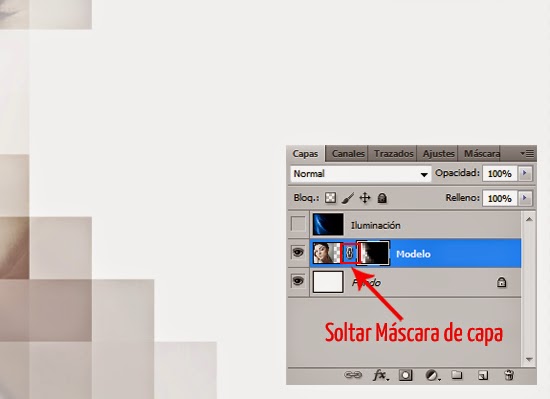Hide the Modelo layer eye icon

298,252
